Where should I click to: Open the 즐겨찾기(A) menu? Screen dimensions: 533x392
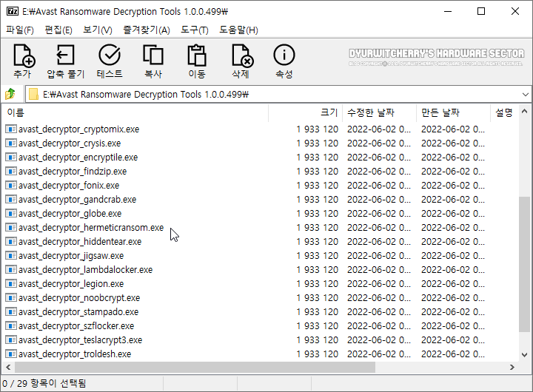(x=146, y=30)
